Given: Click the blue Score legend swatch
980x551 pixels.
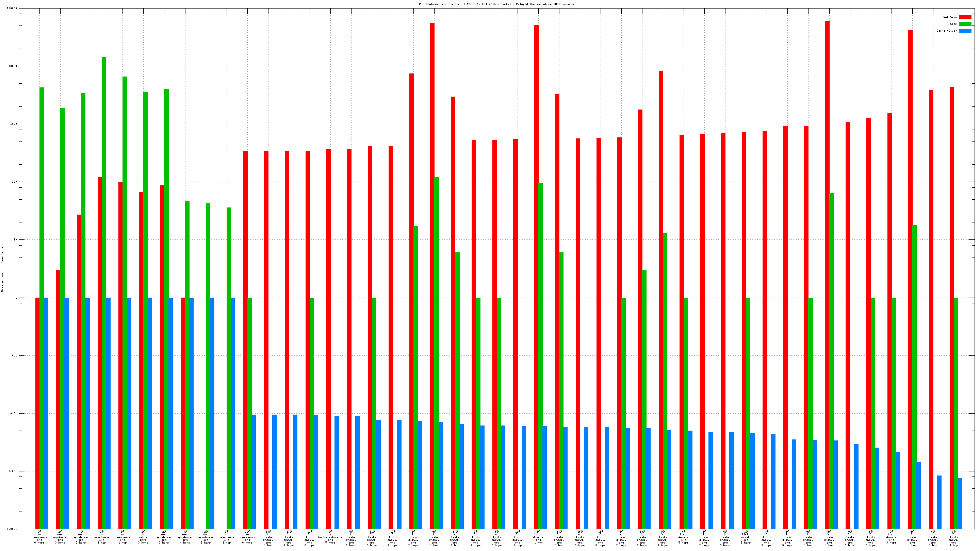Looking at the screenshot, I should pos(965,31).
